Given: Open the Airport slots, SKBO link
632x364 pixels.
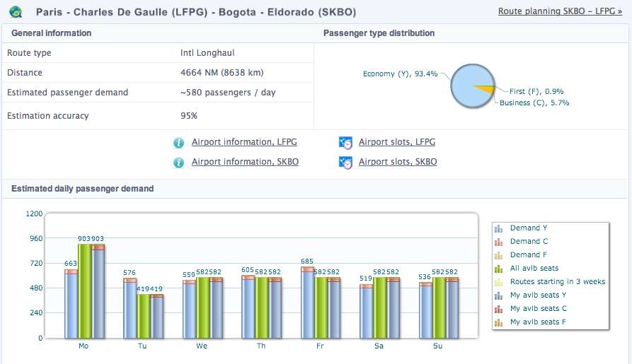Looking at the screenshot, I should [398, 162].
